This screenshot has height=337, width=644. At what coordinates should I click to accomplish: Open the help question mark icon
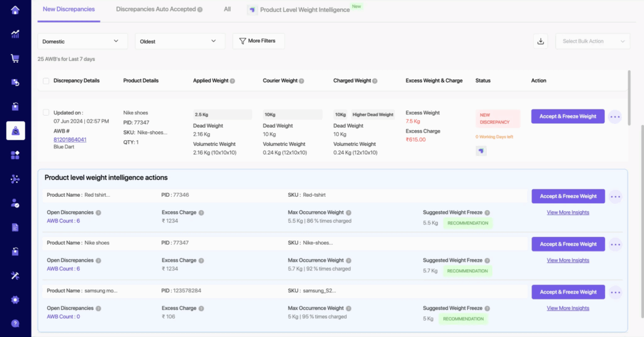(15, 324)
